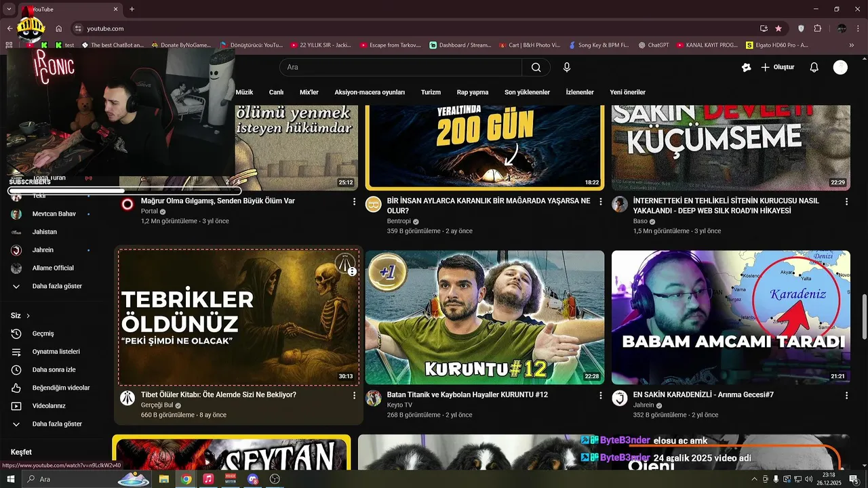Click the Keyto TV channel avatar
Image resolution: width=868 pixels, height=488 pixels.
pyautogui.click(x=374, y=398)
